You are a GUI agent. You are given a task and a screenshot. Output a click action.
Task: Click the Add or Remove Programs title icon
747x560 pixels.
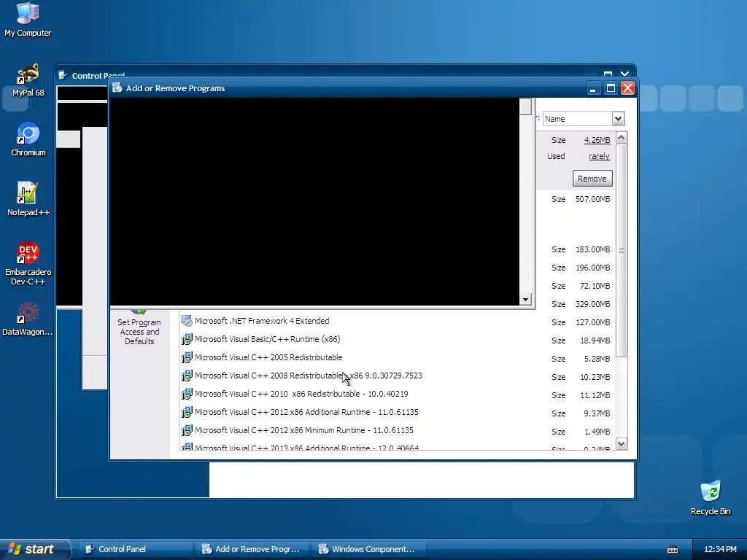click(117, 88)
